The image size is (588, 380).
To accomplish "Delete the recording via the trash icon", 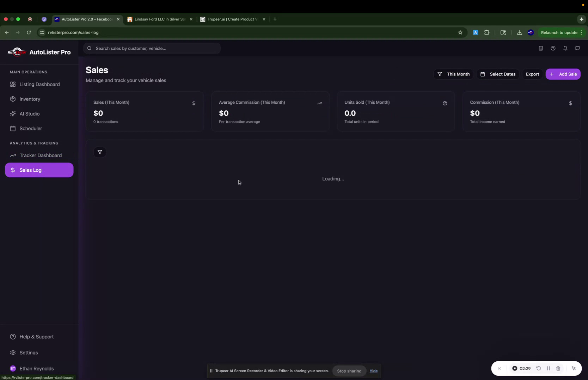I will point(558,368).
